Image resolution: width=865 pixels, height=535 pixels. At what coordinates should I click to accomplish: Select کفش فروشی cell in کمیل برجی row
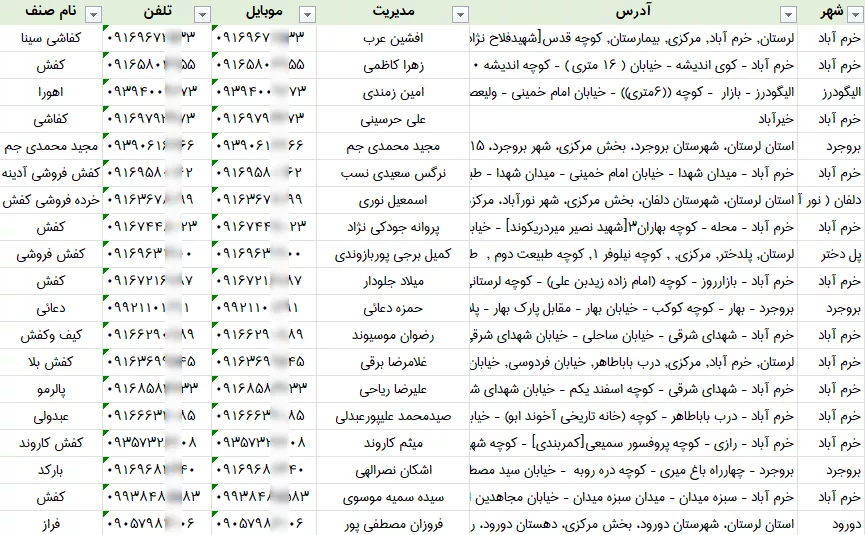coord(51,254)
